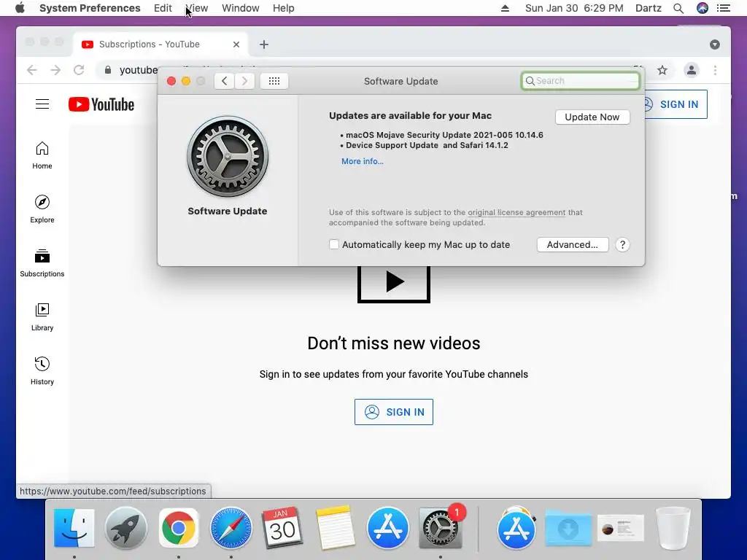Click the date and time in menu bar
This screenshot has height=560, width=747.
pyautogui.click(x=574, y=8)
